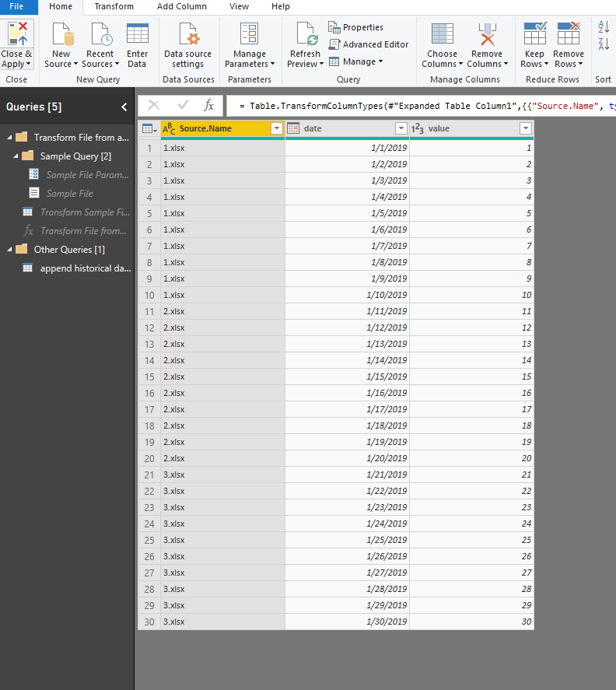Cancel formula edit with X icon

[x=153, y=105]
